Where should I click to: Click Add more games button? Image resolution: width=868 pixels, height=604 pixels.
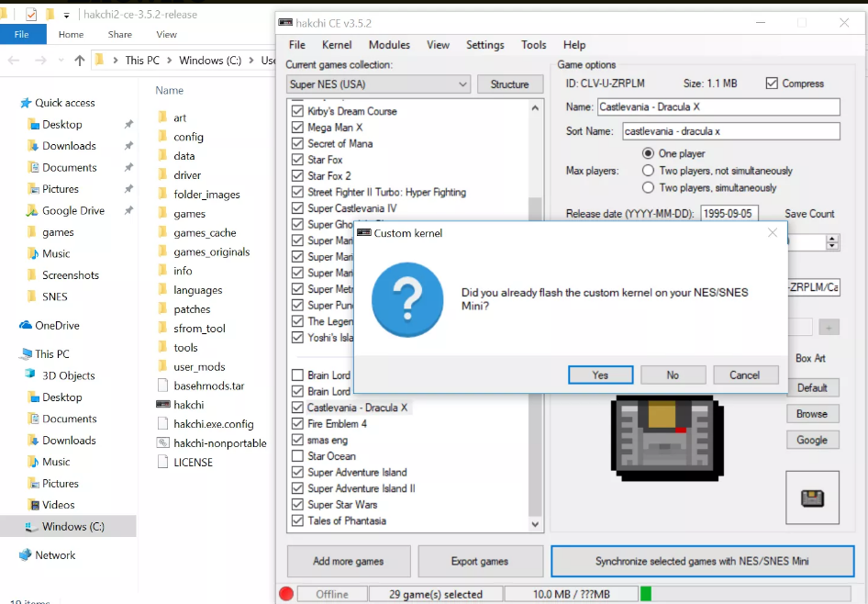[349, 562]
